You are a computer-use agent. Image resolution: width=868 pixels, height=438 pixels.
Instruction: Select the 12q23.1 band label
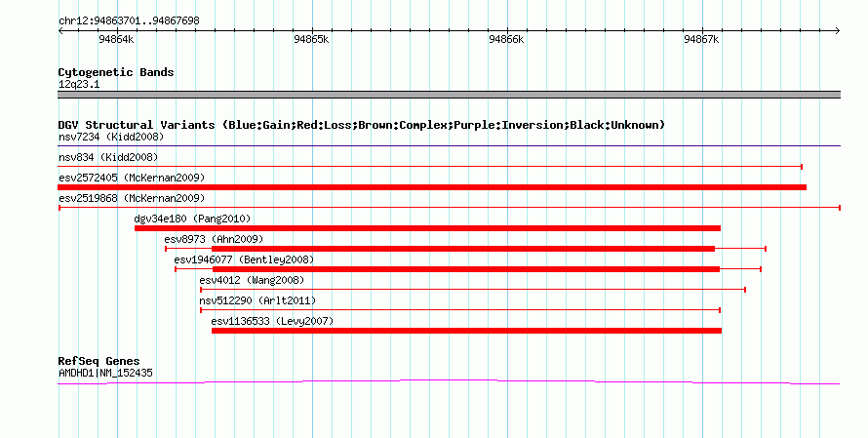pos(79,85)
